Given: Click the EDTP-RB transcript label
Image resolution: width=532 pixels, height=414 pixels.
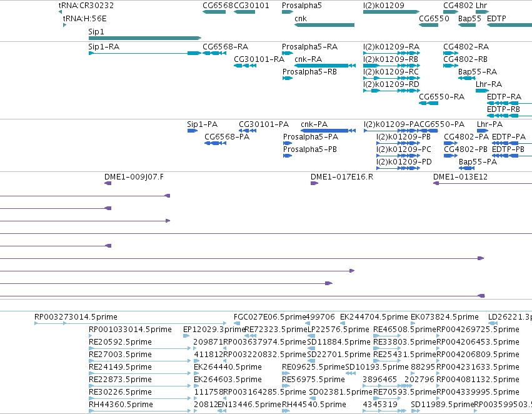Looking at the screenshot, I should pos(503,109).
